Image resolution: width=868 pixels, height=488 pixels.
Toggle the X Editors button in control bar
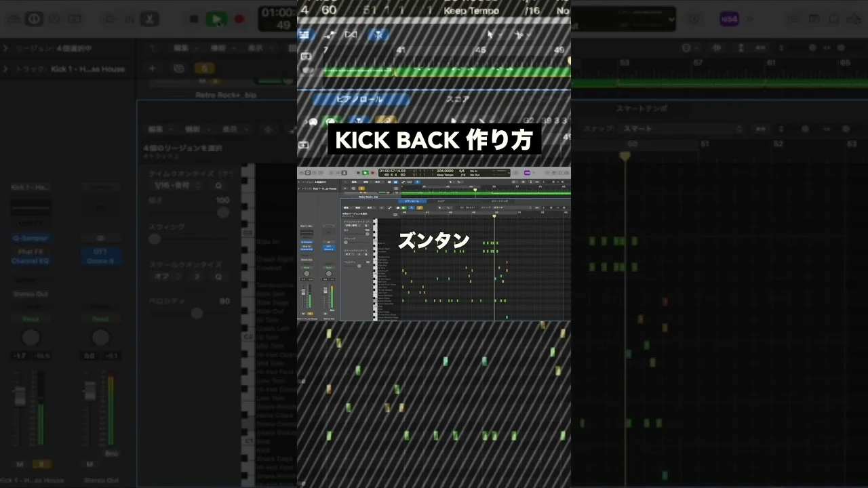(151, 19)
